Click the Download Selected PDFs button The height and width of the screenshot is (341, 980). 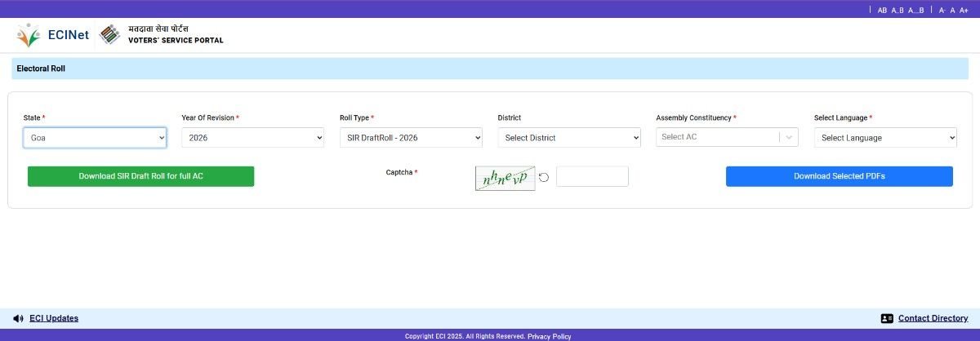[x=839, y=176]
